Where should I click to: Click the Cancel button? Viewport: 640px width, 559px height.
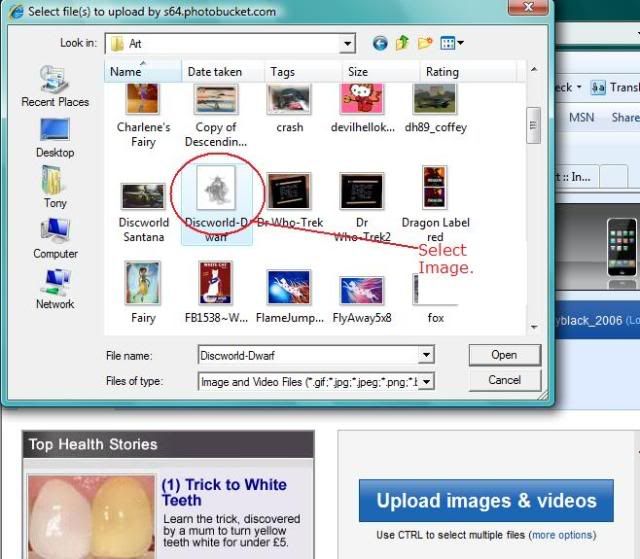click(504, 381)
